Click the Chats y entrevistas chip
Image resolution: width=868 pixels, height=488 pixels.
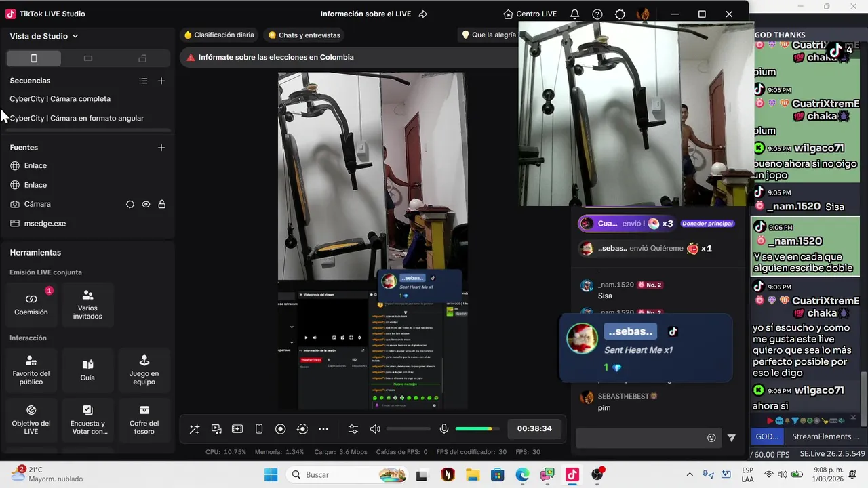(304, 35)
